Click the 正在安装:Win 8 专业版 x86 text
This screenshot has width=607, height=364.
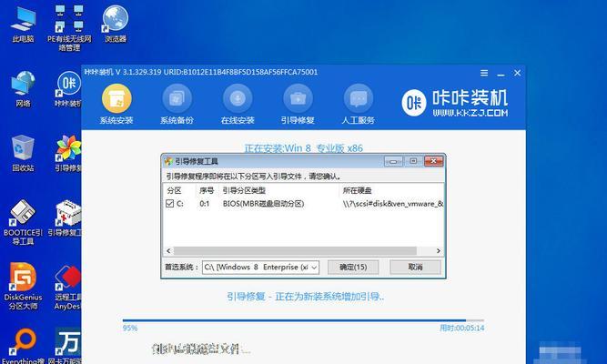[304, 148]
